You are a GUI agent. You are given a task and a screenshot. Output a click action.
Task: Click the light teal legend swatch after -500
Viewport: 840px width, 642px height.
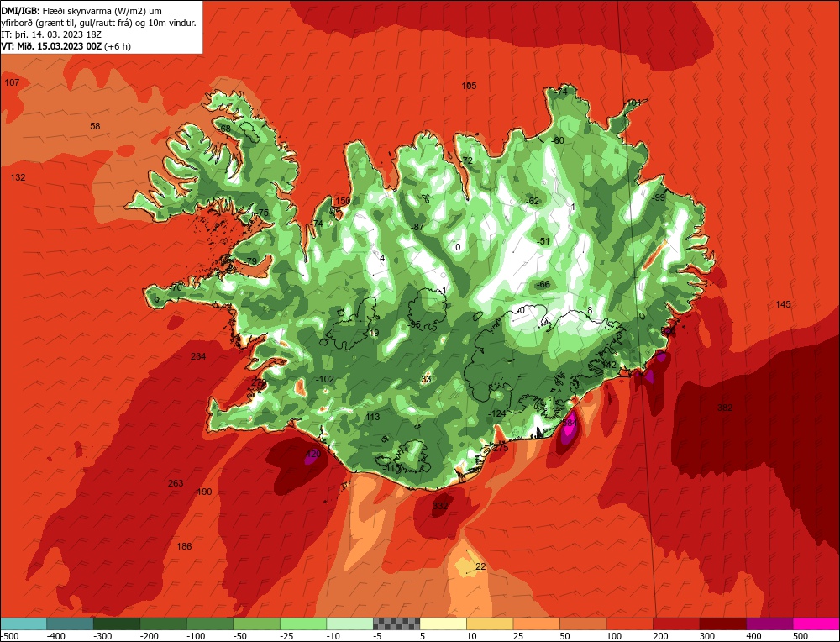(23, 624)
